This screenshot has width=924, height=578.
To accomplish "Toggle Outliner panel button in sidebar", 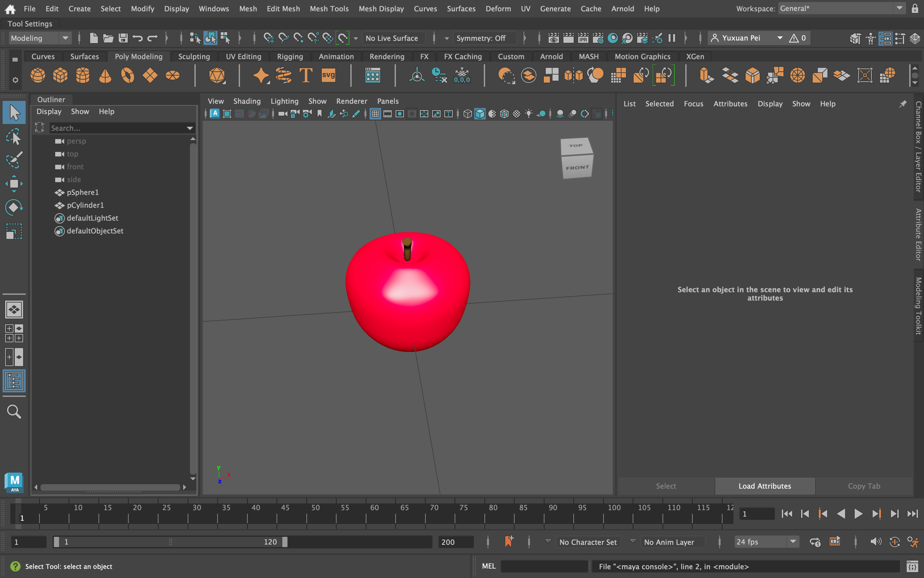I will pos(14,381).
